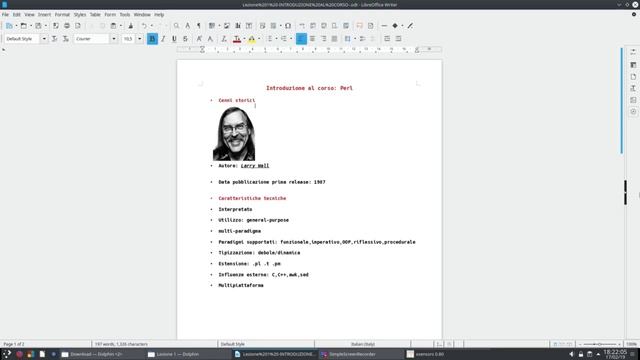
Task: Apply red Font Color
Action: (237, 39)
